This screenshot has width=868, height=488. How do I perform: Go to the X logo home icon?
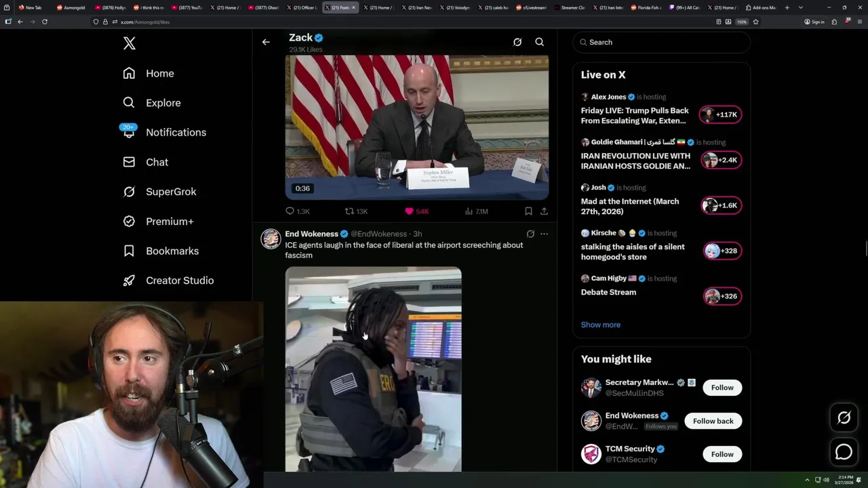point(130,43)
